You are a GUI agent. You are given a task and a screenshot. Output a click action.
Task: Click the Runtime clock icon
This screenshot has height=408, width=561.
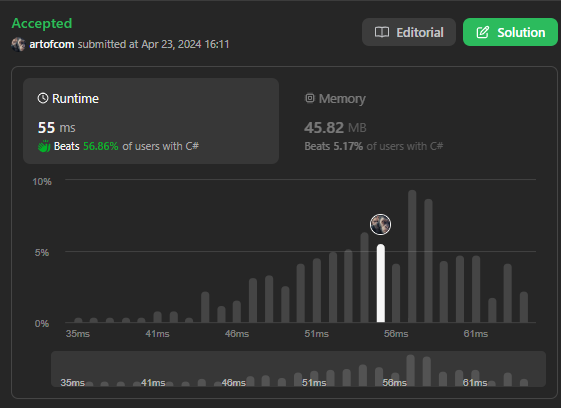(43, 98)
